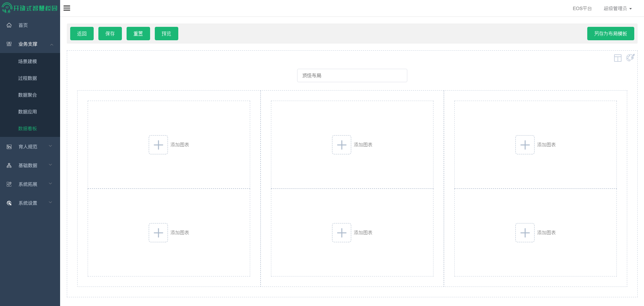Image resolution: width=644 pixels, height=306 pixels.
Task: Click 添加图表 text in middle top cell
Action: click(x=363, y=145)
